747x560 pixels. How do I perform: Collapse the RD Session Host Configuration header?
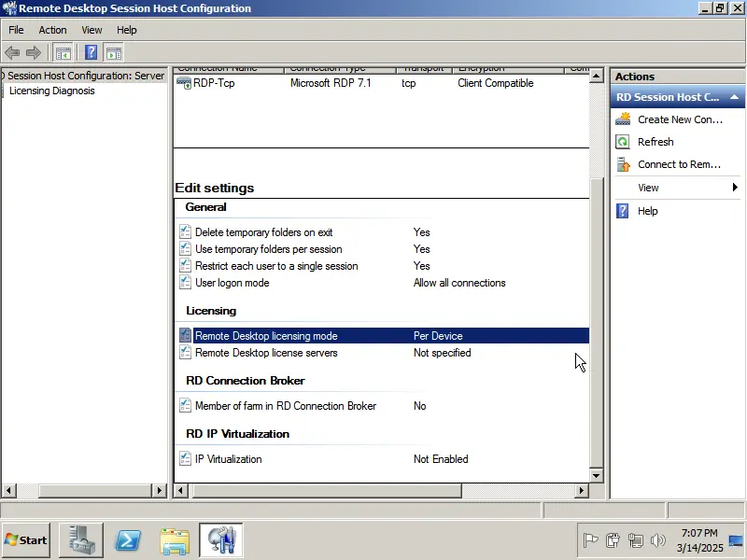coord(735,97)
